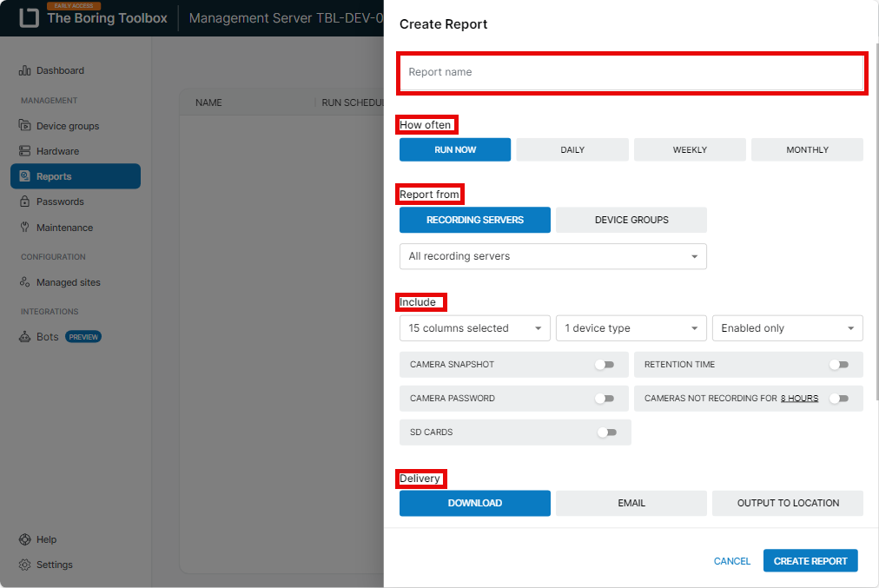
Task: Click the Passwords lock icon
Action: pyautogui.click(x=25, y=202)
